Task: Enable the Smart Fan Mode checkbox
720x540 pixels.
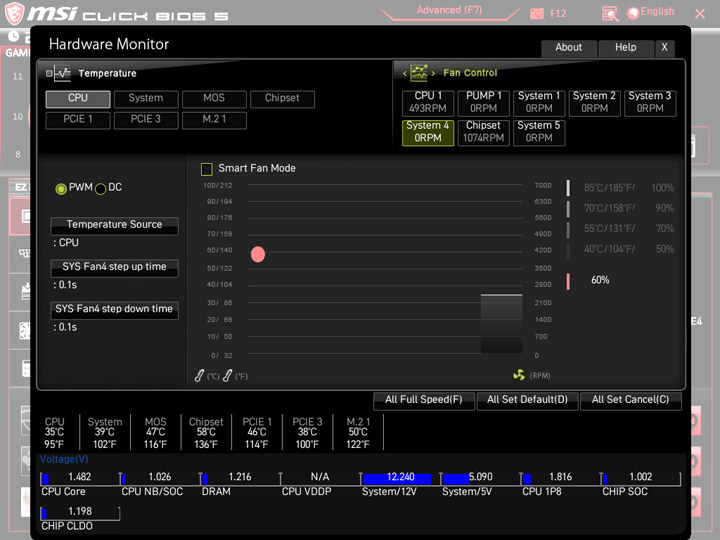Action: [x=207, y=169]
